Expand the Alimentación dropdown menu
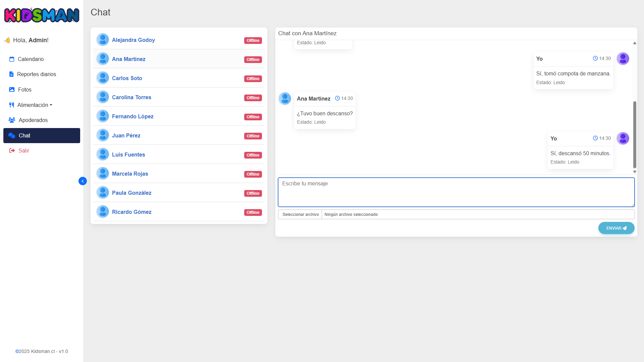The image size is (644, 362). coord(35,105)
